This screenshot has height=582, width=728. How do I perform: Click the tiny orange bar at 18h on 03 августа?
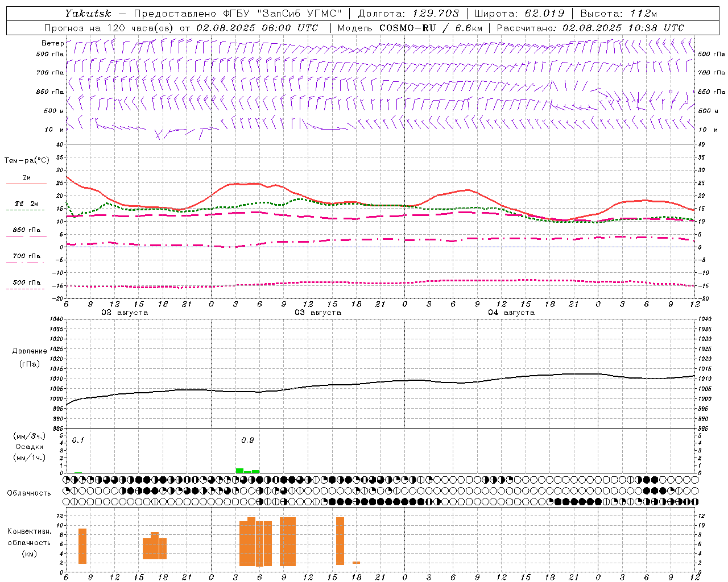(356, 563)
